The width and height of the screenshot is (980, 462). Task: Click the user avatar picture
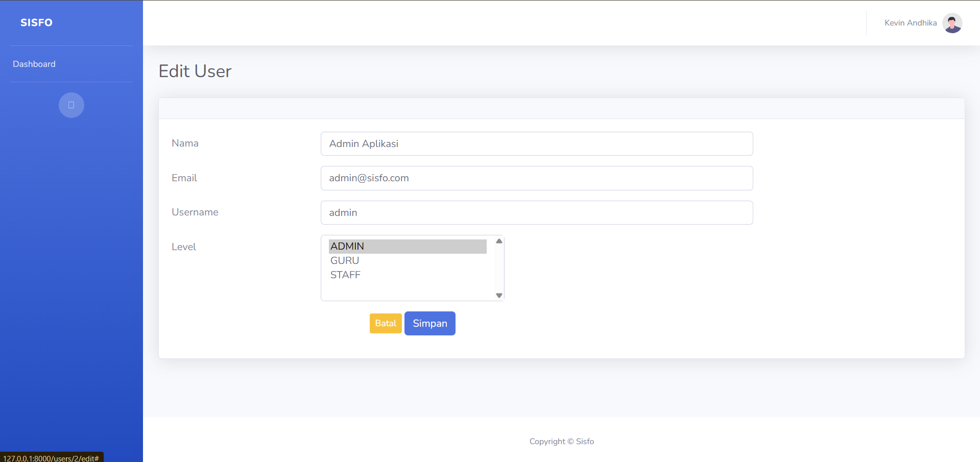(x=952, y=23)
